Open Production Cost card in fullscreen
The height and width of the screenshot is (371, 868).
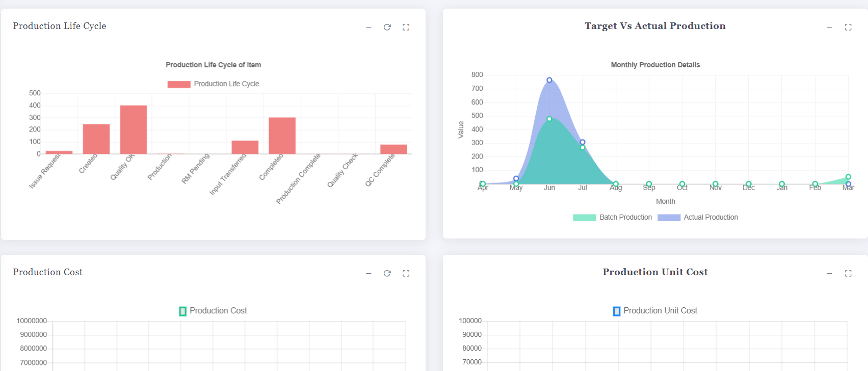tap(406, 273)
